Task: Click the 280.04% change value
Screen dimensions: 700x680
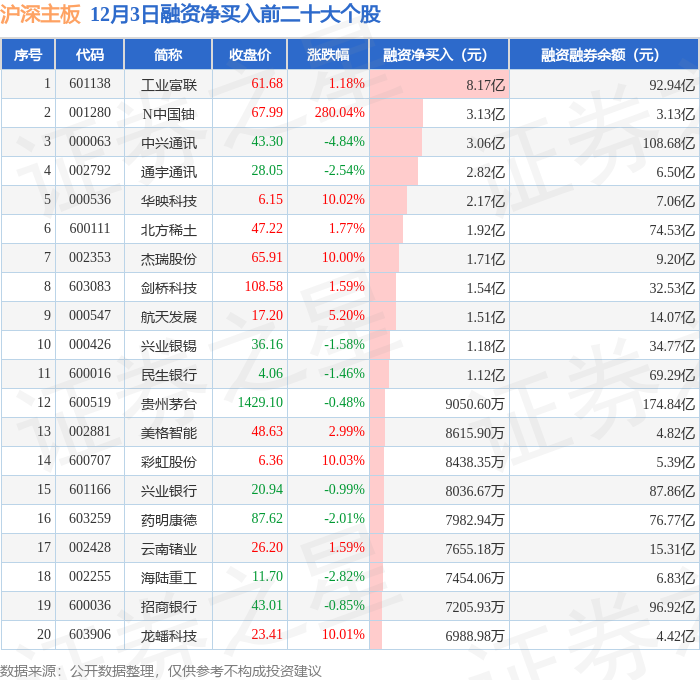Action: [339, 113]
